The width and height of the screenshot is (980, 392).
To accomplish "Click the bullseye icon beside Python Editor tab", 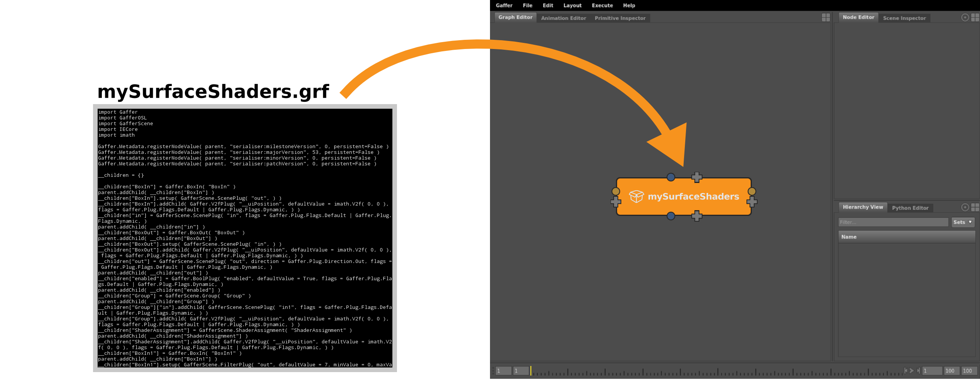I will (965, 207).
